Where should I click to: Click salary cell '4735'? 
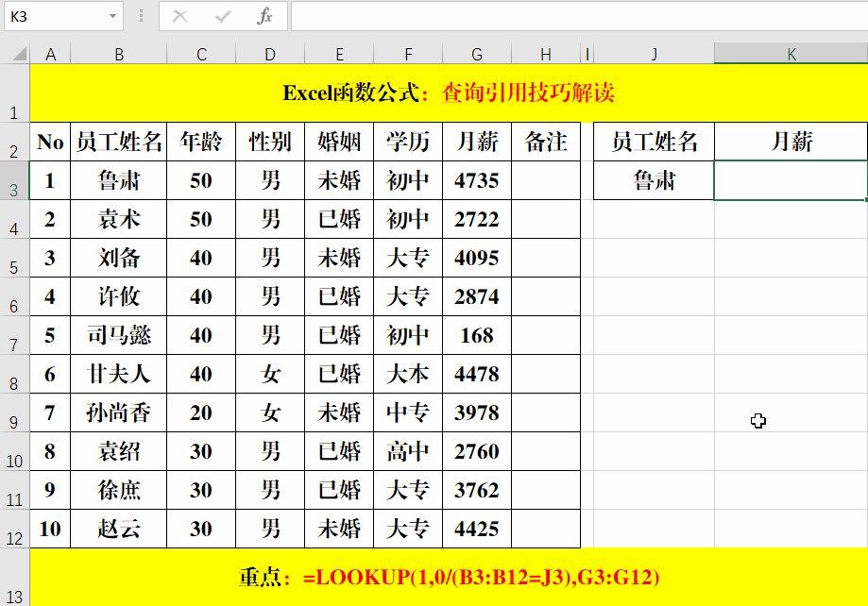pyautogui.click(x=477, y=180)
